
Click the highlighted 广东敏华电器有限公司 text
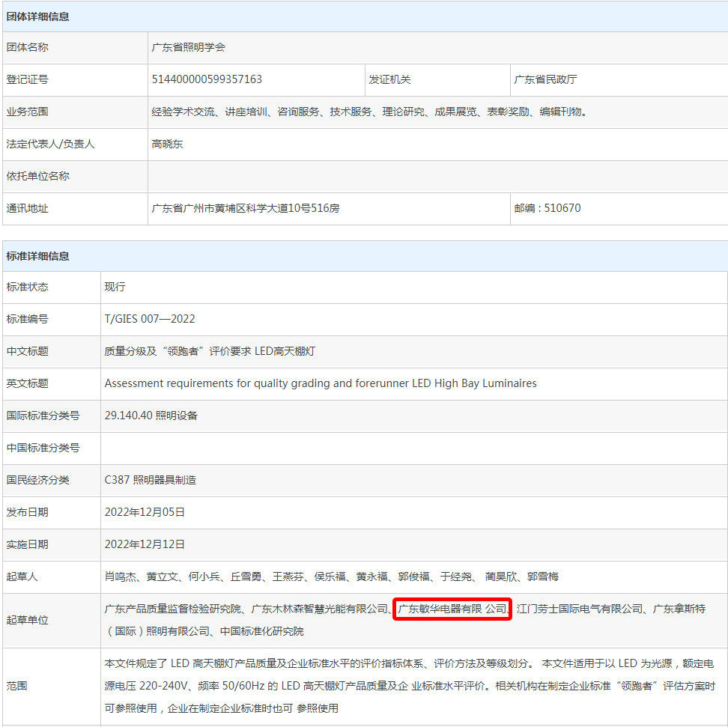point(452,609)
